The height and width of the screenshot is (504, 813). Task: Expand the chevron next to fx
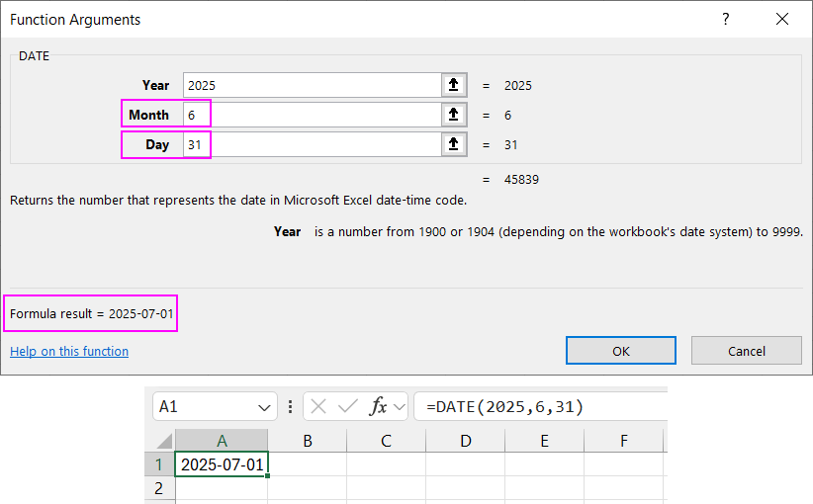(x=399, y=406)
